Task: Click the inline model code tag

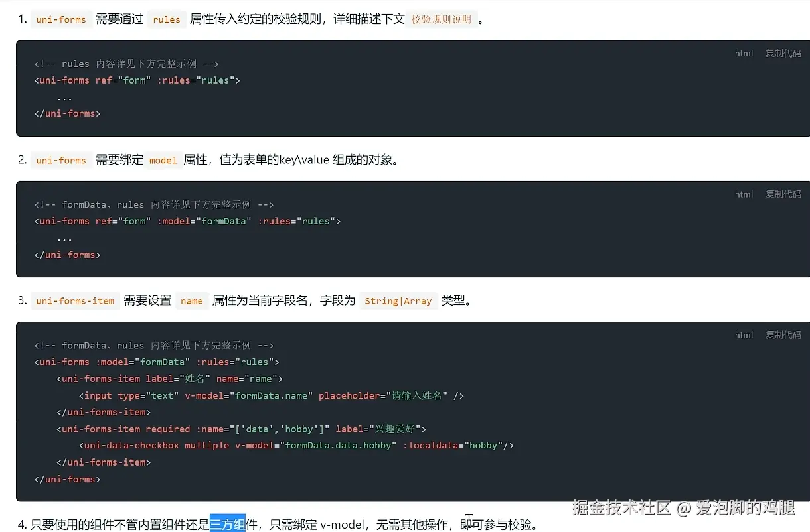Action: pyautogui.click(x=163, y=160)
